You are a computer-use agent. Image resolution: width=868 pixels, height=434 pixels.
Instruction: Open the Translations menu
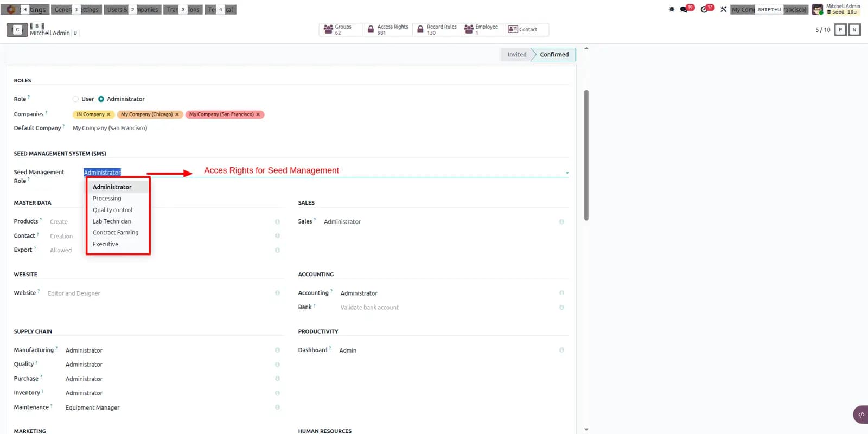pos(183,9)
